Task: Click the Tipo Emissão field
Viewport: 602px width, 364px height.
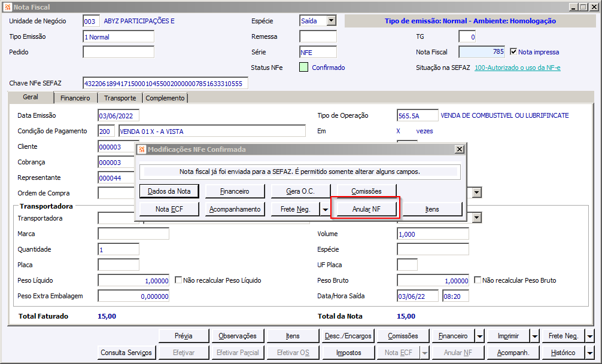Action: coord(118,37)
